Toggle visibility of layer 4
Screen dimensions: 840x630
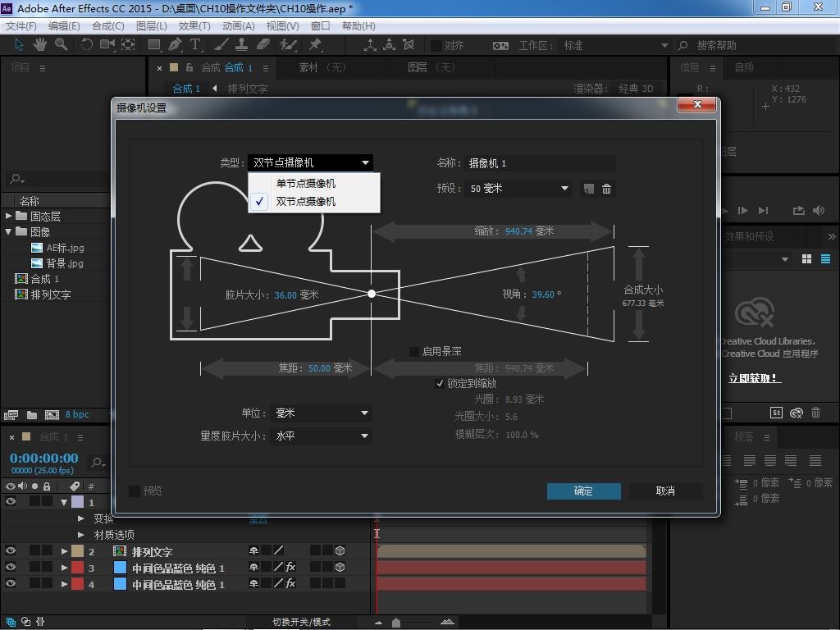(x=10, y=583)
